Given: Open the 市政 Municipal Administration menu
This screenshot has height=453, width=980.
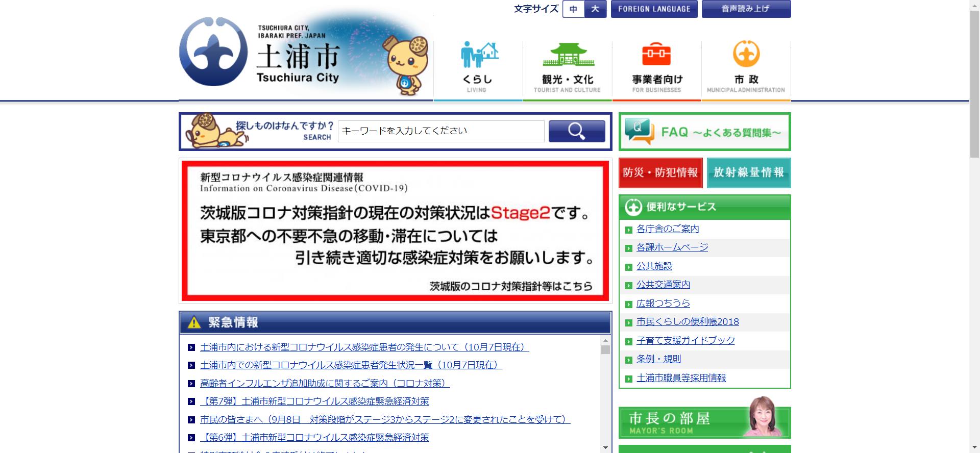Looking at the screenshot, I should click(x=746, y=70).
